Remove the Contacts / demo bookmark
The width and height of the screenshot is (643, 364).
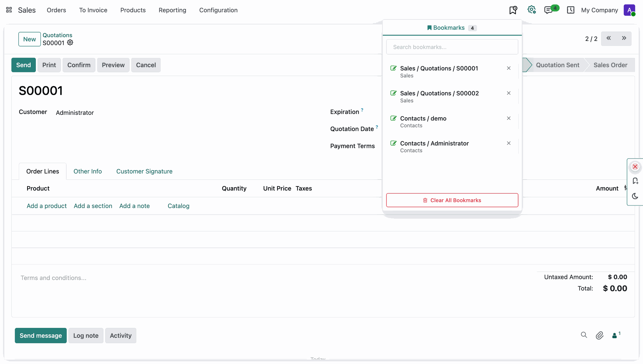pos(509,118)
